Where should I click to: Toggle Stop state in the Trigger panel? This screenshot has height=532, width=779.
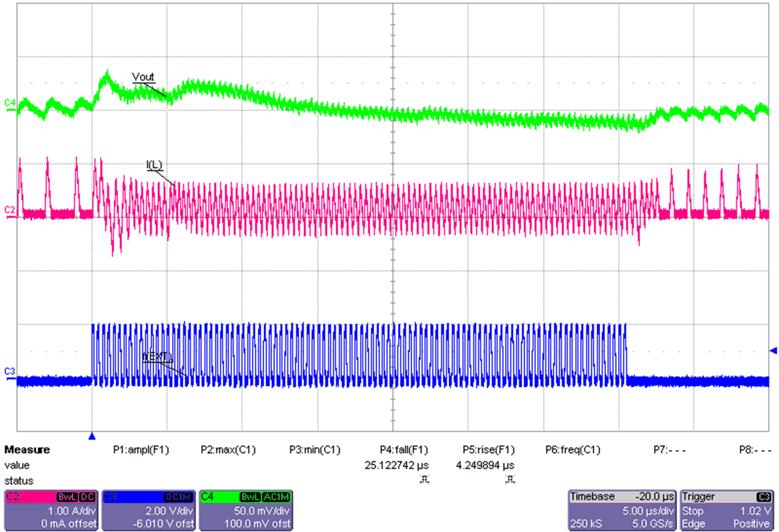click(694, 511)
